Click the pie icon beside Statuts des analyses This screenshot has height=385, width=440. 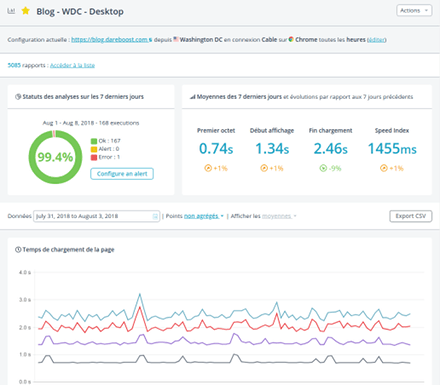click(18, 97)
